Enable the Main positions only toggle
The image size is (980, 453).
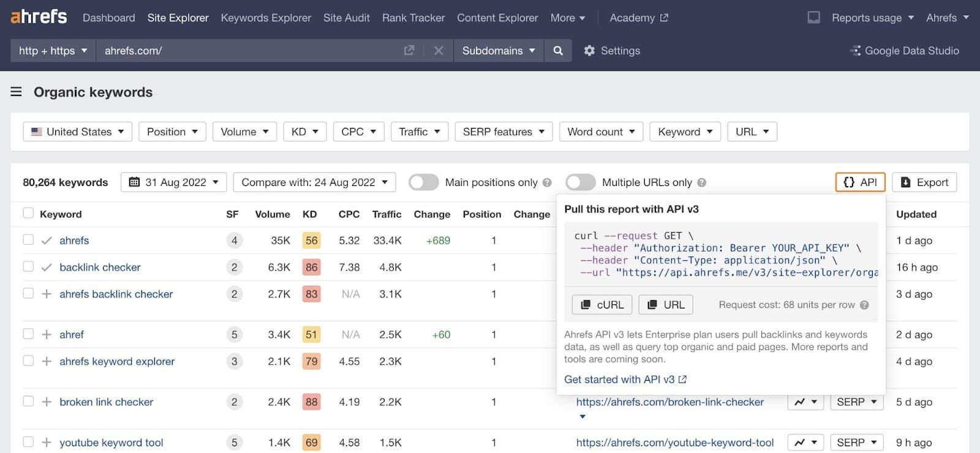[x=424, y=182]
